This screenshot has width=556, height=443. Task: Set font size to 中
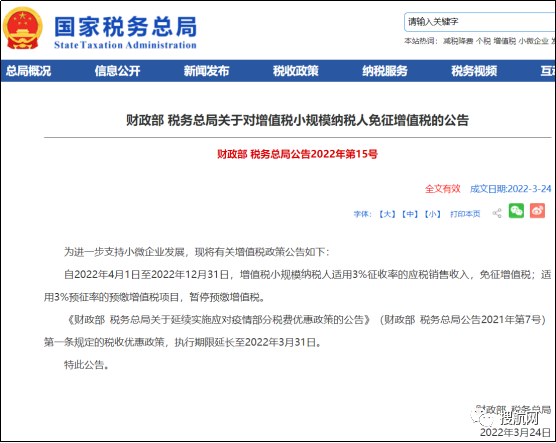tap(410, 214)
